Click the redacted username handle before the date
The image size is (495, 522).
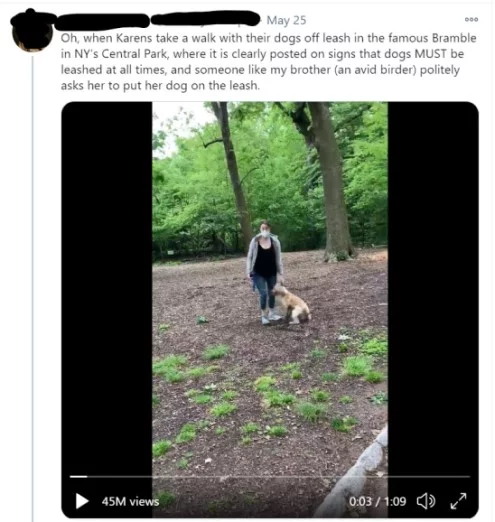coord(205,19)
